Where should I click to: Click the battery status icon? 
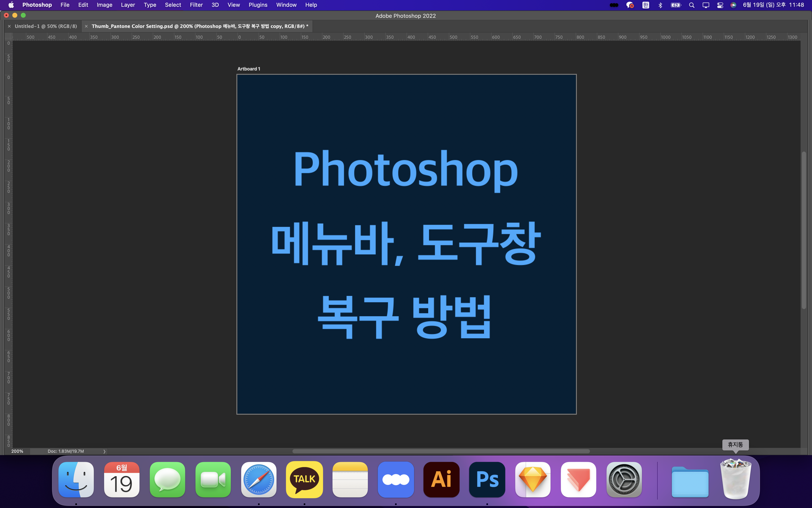tap(676, 5)
